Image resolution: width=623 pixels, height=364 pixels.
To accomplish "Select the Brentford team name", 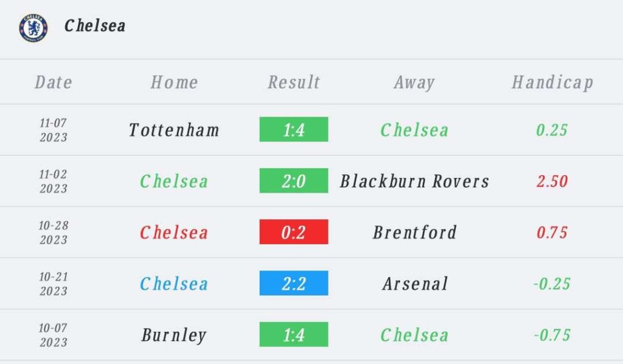I will (414, 232).
